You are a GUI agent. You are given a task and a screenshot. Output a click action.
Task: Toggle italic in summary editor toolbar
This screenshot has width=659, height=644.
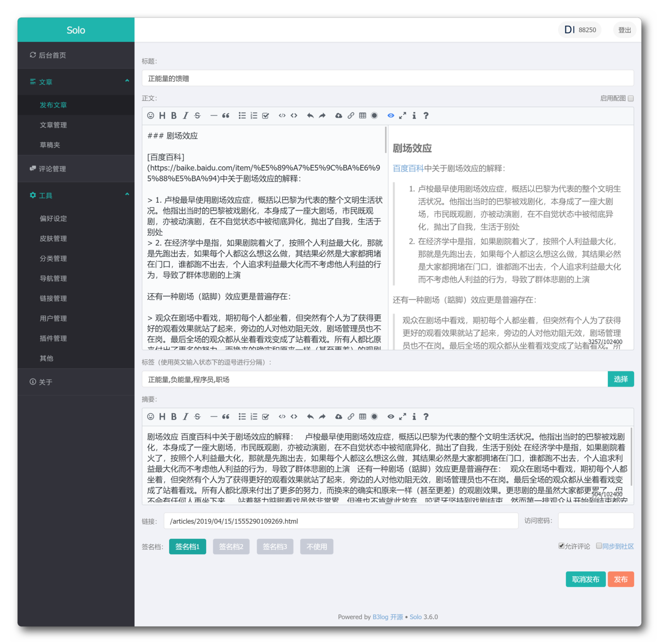click(186, 417)
